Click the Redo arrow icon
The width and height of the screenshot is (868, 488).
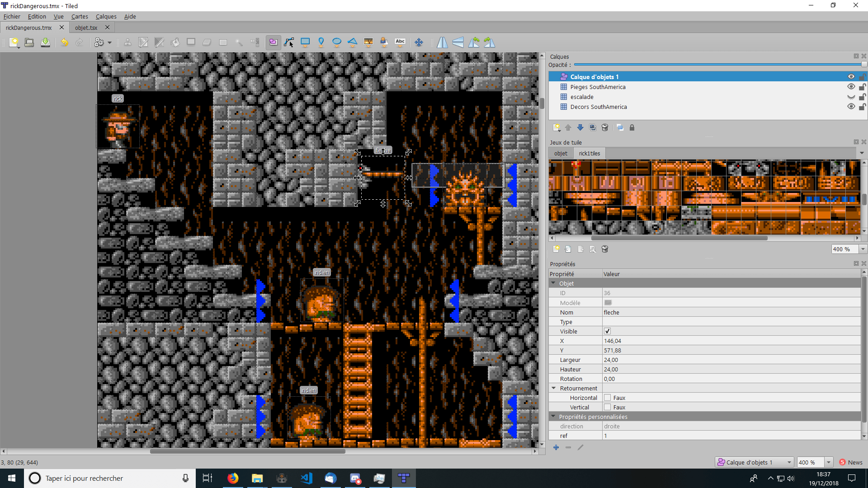tap(79, 42)
